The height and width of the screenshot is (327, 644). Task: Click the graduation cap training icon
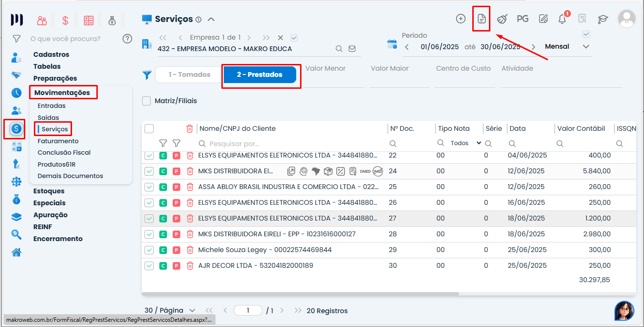click(x=603, y=19)
